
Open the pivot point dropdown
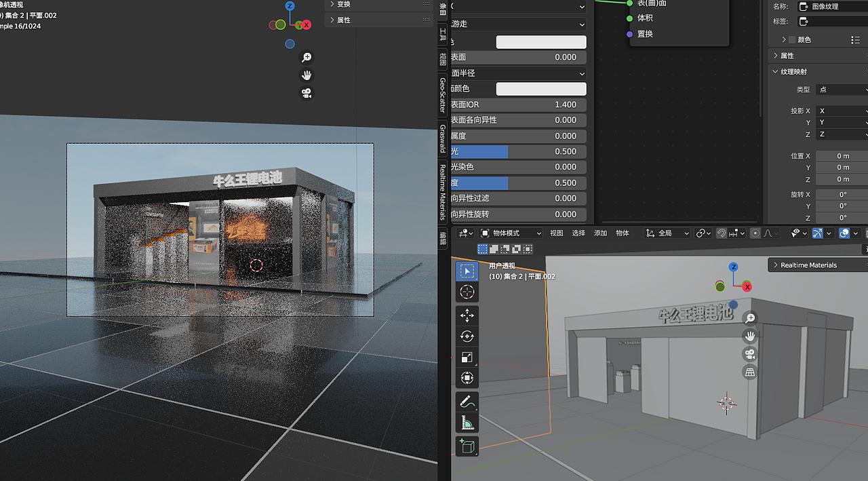704,233
